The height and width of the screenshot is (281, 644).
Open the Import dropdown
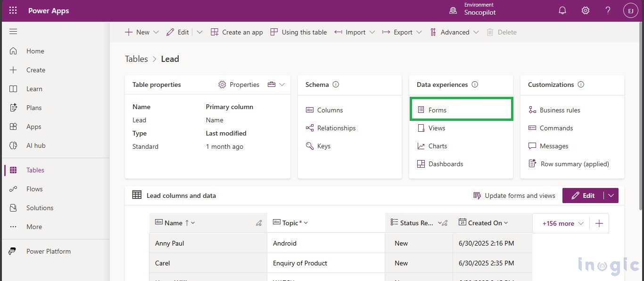355,32
